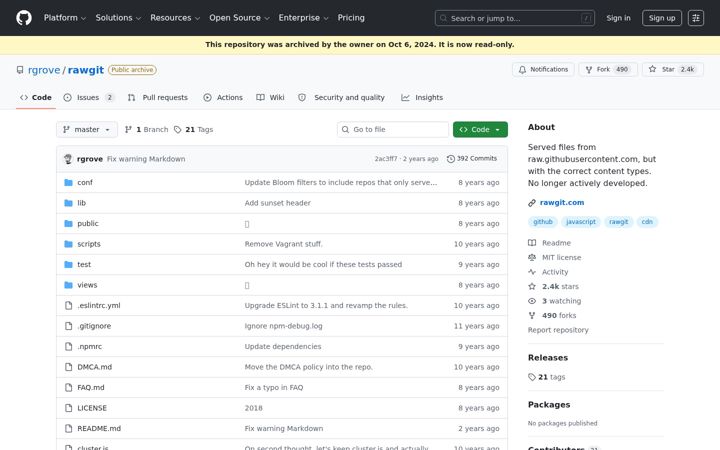Click the Activity pulse icon

click(532, 272)
